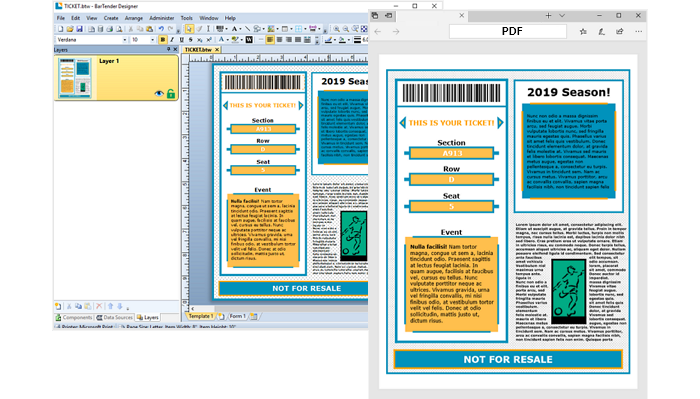Expand the barcode tool dropdown arrow

point(226,29)
